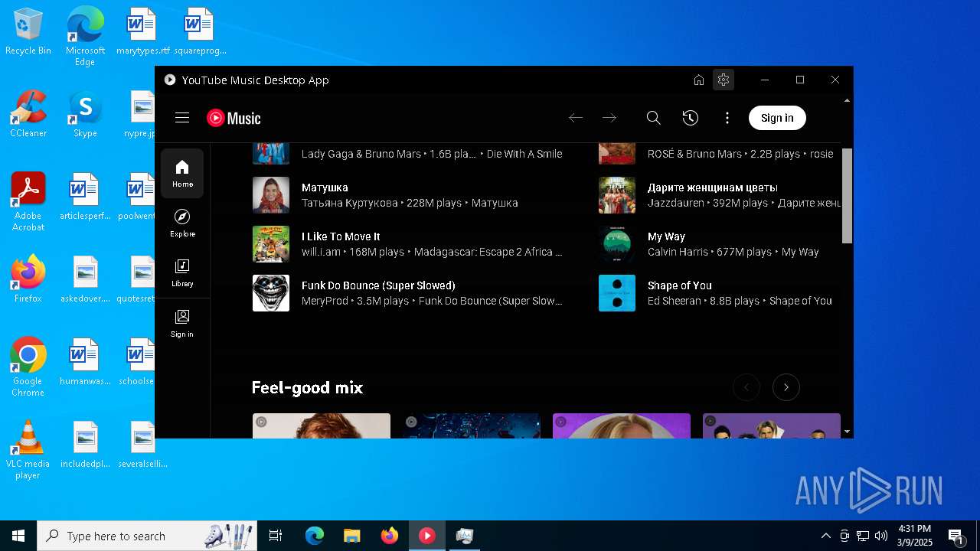The height and width of the screenshot is (551, 980).
Task: Click the page vertical scrollbar thumb
Action: [x=847, y=196]
